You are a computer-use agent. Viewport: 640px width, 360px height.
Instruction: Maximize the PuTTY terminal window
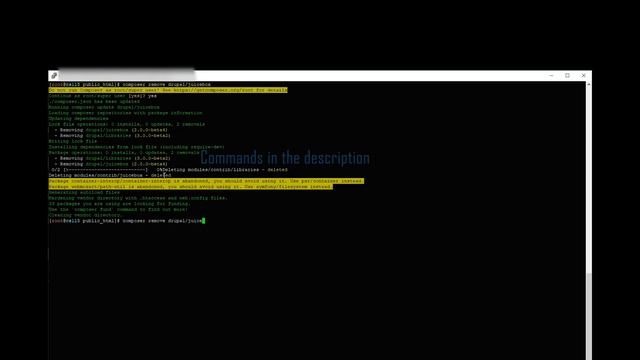pyautogui.click(x=567, y=76)
